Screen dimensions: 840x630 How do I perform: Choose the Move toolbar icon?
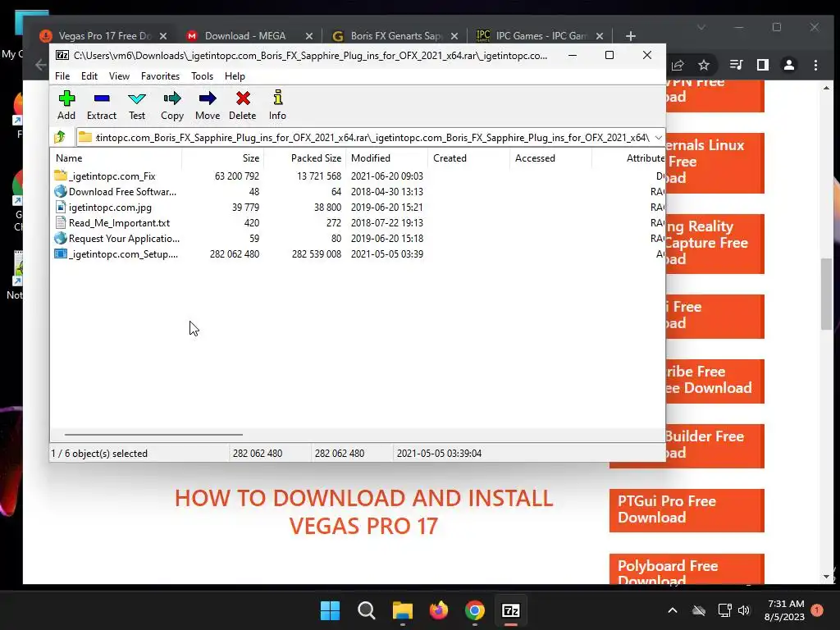tap(208, 105)
